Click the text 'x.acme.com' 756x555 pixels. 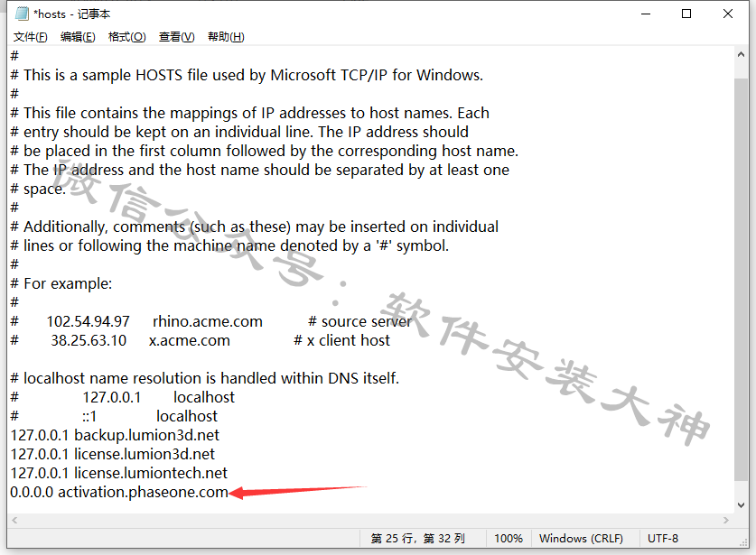[x=190, y=340]
